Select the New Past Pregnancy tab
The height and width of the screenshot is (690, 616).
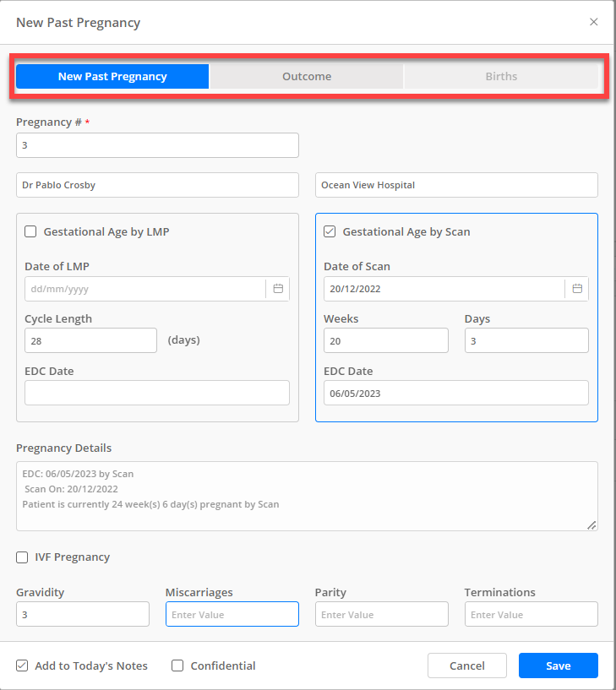point(112,76)
